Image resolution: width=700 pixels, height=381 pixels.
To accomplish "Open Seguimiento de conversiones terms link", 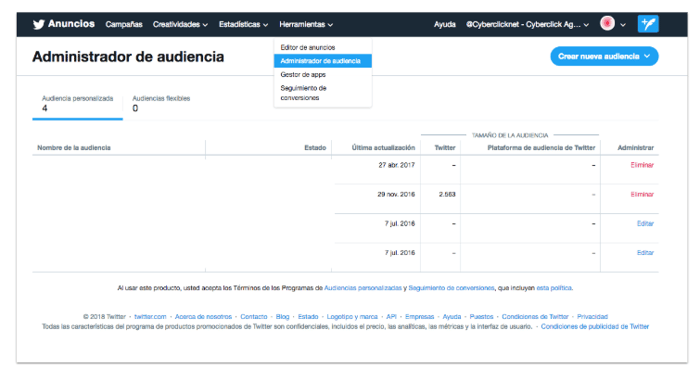I will [451, 288].
